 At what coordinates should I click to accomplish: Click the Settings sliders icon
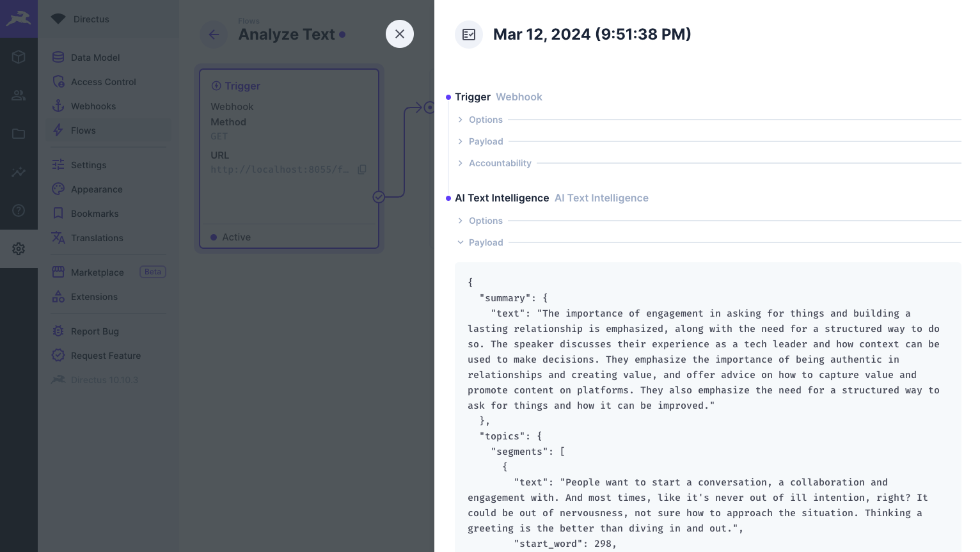click(x=58, y=164)
